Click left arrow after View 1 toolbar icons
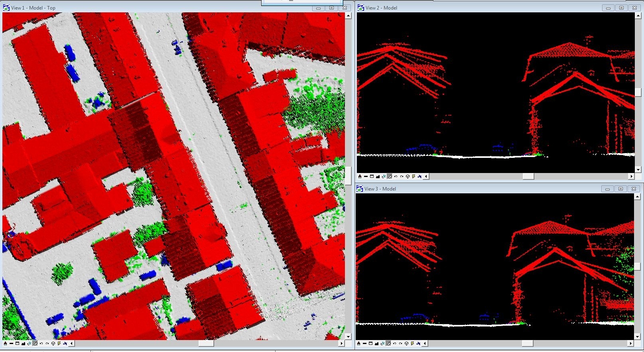Viewport: 644px width, 352px height. [x=71, y=343]
